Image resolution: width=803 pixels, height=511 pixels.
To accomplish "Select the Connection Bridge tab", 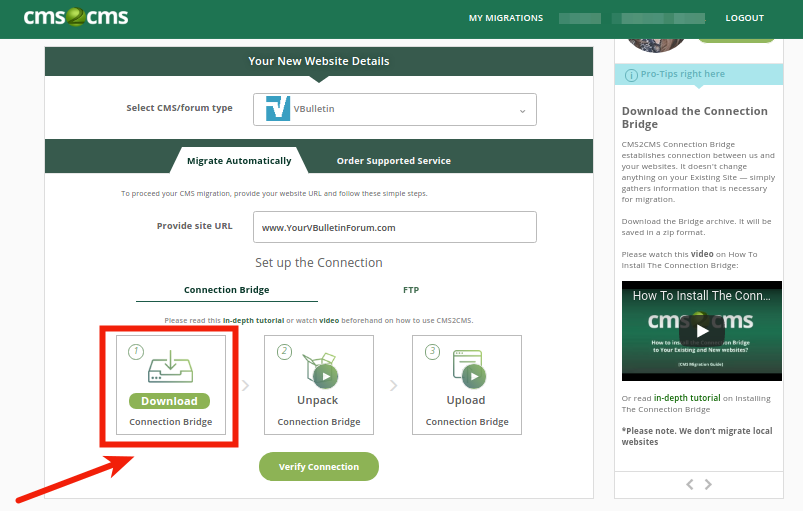I will point(226,290).
